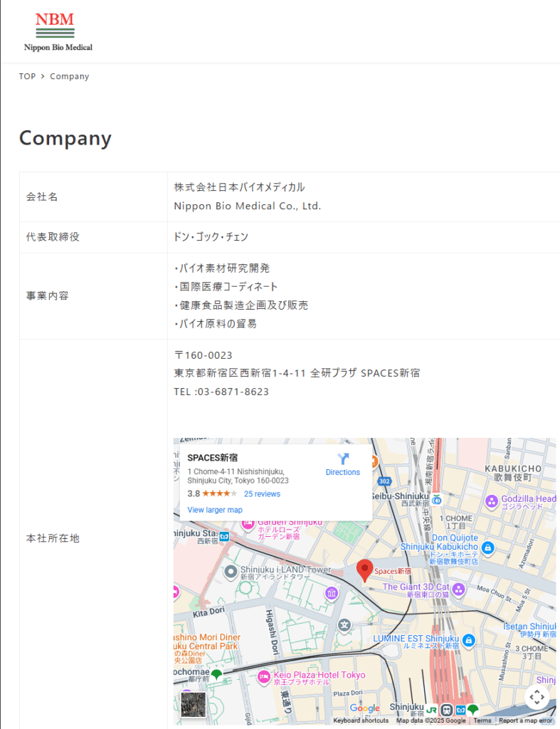Image resolution: width=560 pixels, height=729 pixels.
Task: Switch to satellite view thumbnail
Action: [193, 704]
